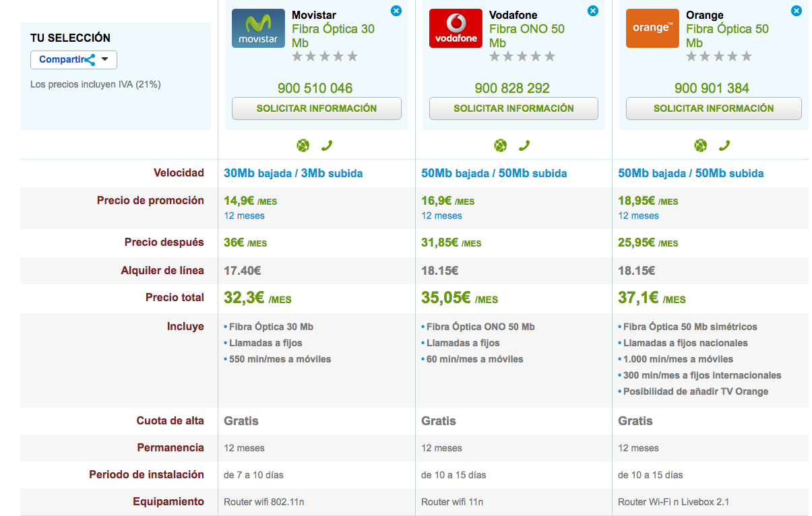Image resolution: width=812 pixels, height=516 pixels.
Task: Click 'Fibra Óptica 50 Mb simétricos' item
Action: 690,327
